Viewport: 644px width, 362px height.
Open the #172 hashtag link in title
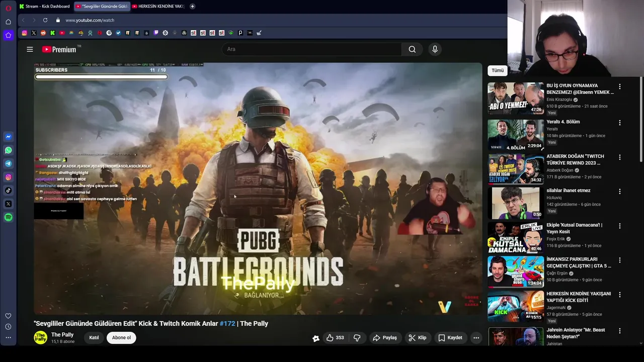point(227,324)
